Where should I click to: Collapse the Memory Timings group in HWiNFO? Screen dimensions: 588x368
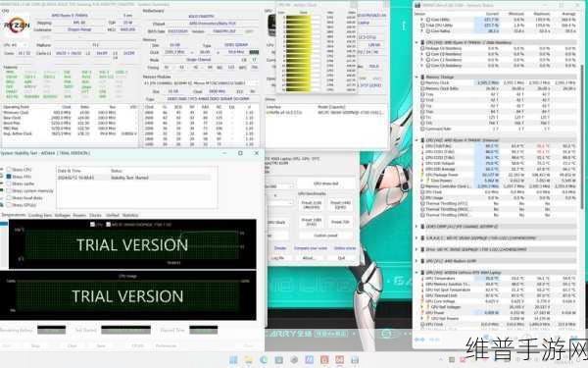click(416, 77)
